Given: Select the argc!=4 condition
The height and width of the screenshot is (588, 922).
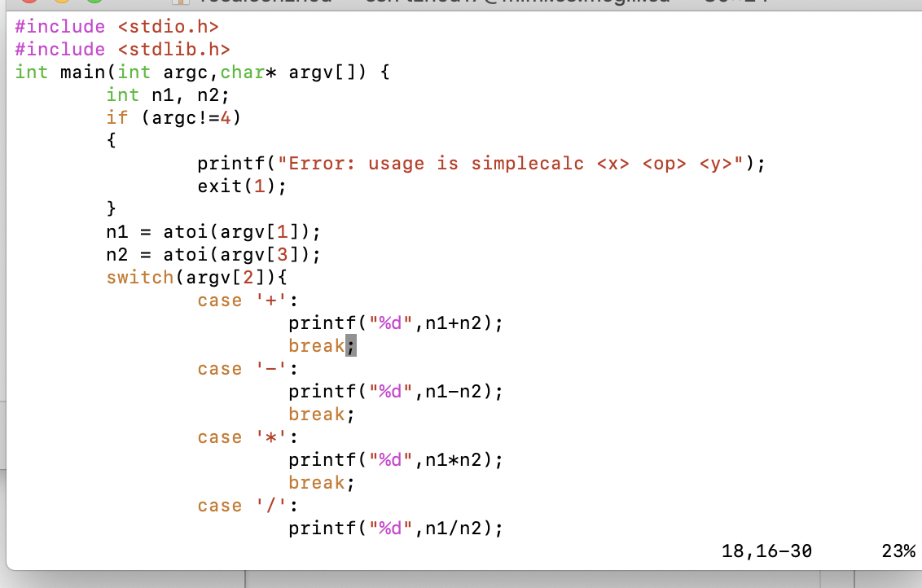Looking at the screenshot, I should click(x=191, y=117).
